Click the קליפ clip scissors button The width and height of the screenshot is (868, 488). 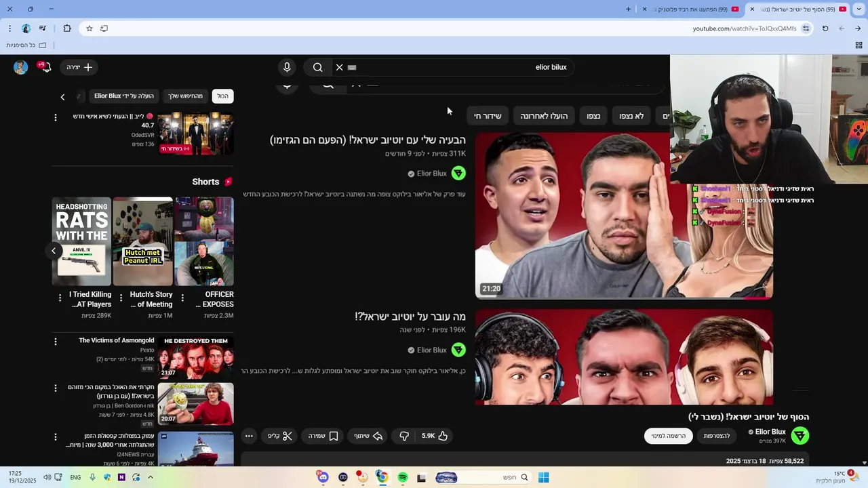click(x=280, y=436)
